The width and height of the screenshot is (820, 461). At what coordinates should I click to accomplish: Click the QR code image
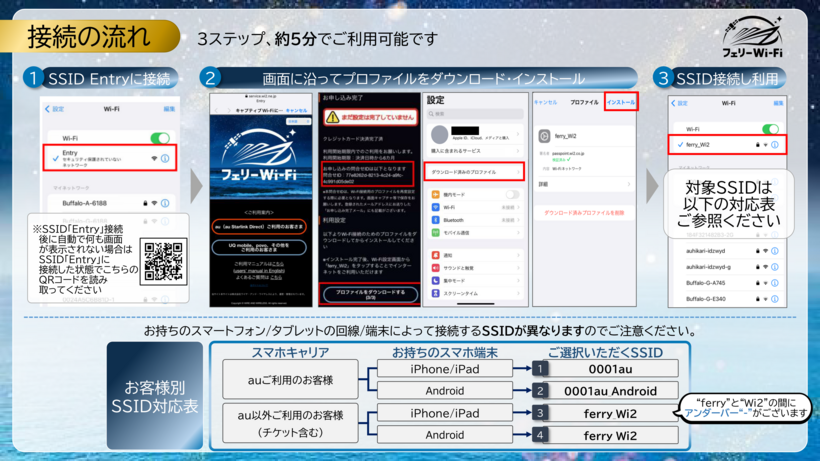162,261
